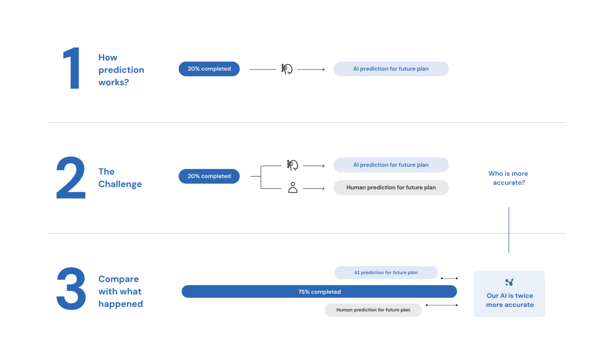Click step 1's "AI prediction for future plan" pill

391,69
